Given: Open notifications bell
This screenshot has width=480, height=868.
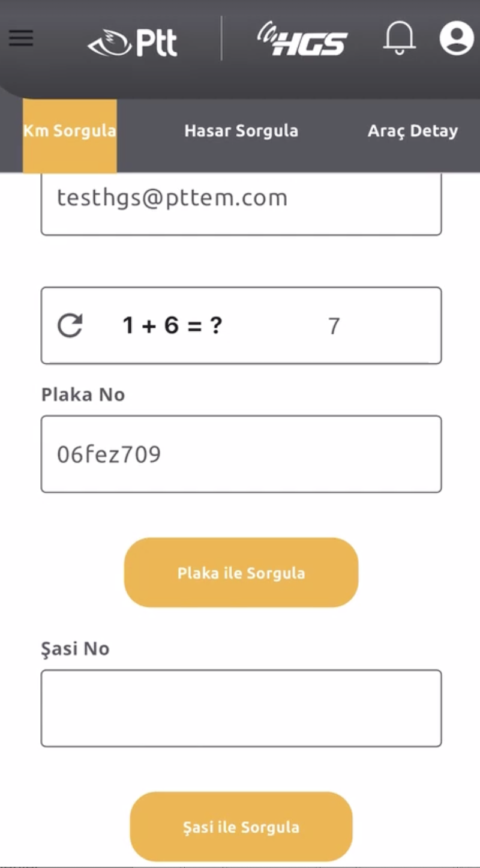Looking at the screenshot, I should (399, 38).
